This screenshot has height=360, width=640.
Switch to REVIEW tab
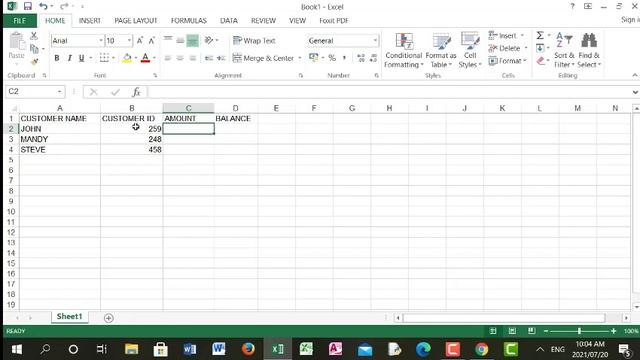point(263,20)
